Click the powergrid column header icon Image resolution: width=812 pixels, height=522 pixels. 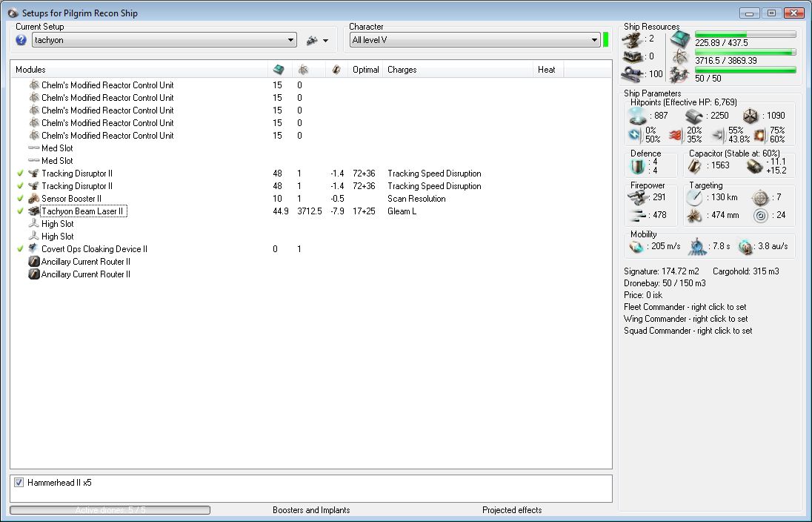coord(304,70)
